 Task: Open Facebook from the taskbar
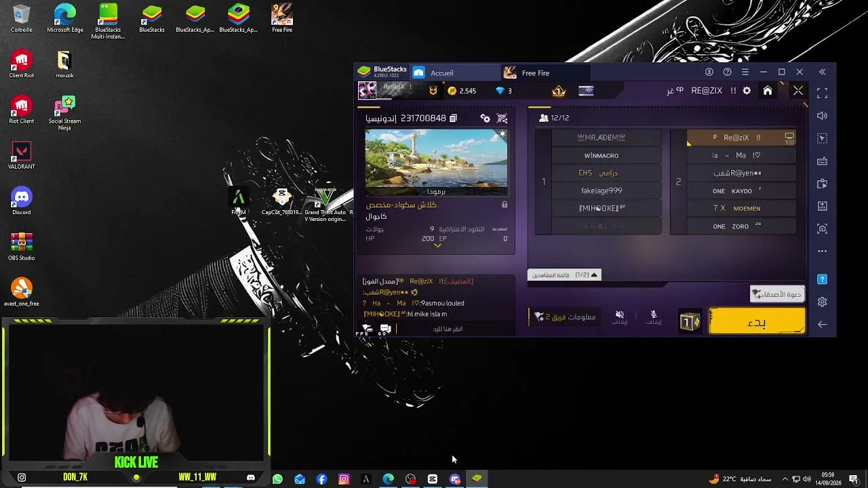pyautogui.click(x=322, y=479)
